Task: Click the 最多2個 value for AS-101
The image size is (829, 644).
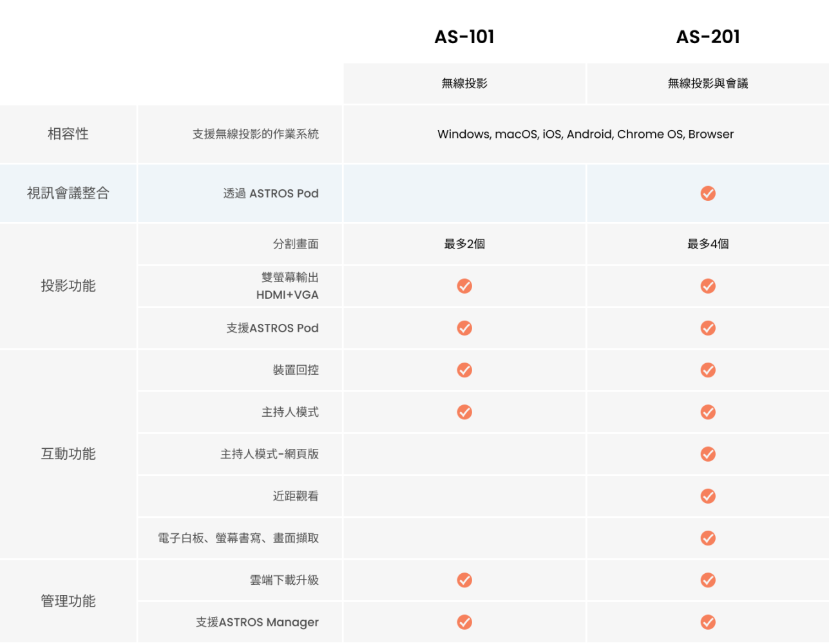Action: [x=464, y=244]
